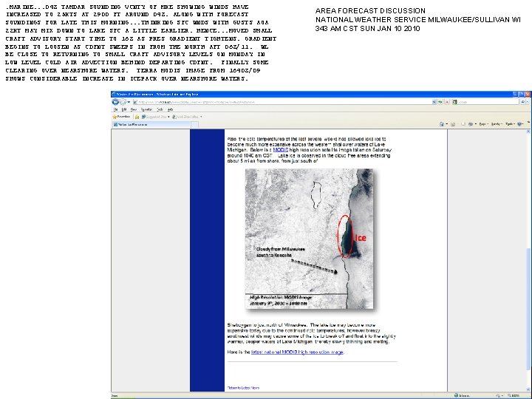Click the Home icon in command bar

[x=442, y=124]
